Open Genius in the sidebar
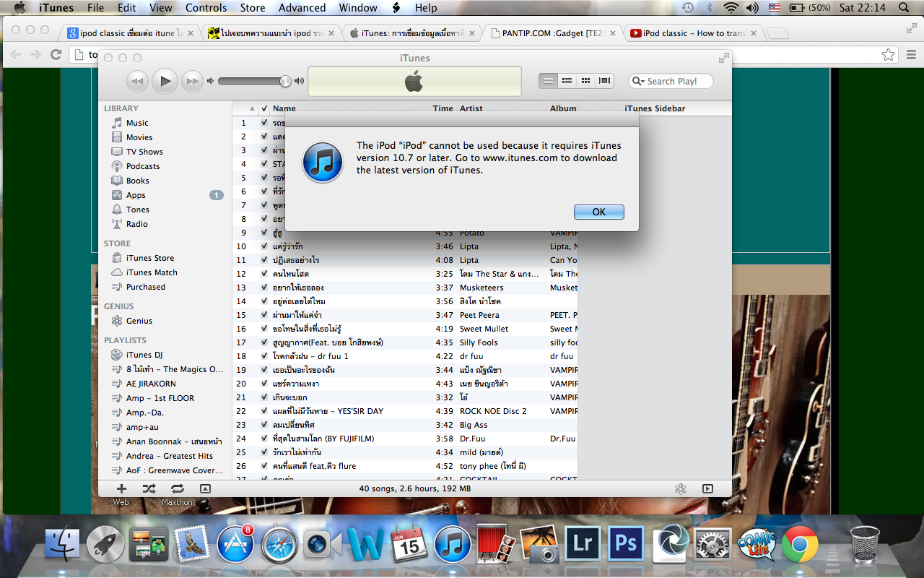Image resolution: width=924 pixels, height=578 pixels. point(139,321)
